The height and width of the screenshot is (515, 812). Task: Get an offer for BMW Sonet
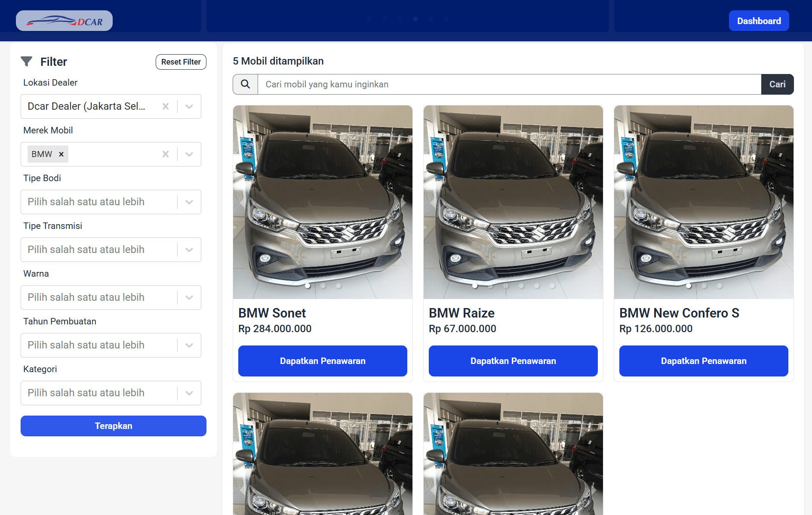point(323,361)
